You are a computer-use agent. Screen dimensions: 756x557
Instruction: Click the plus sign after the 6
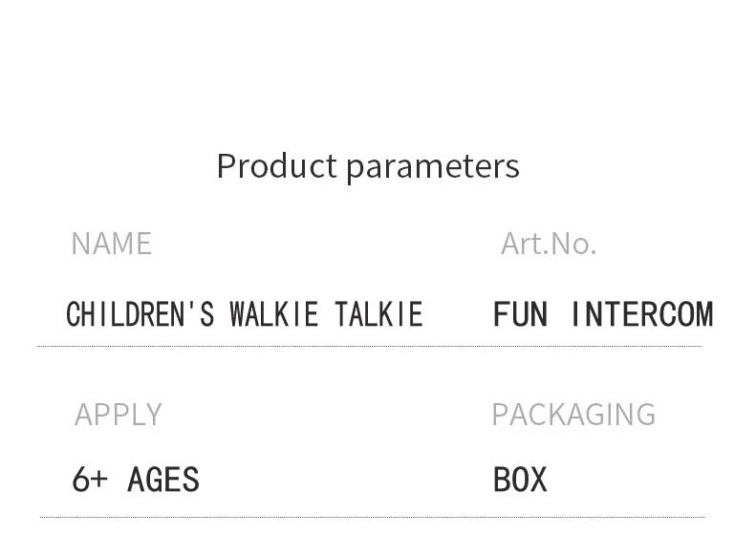click(x=100, y=480)
